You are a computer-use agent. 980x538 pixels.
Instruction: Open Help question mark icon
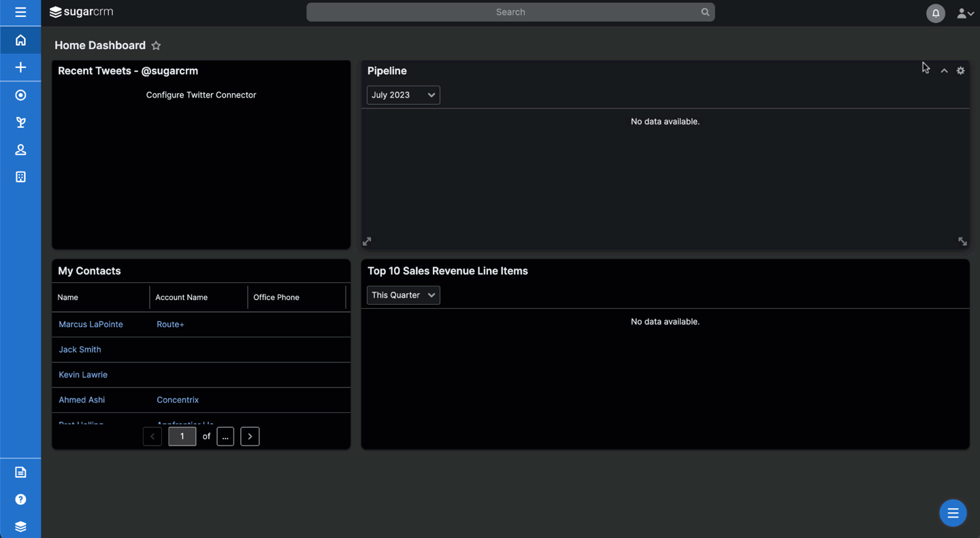coord(20,499)
